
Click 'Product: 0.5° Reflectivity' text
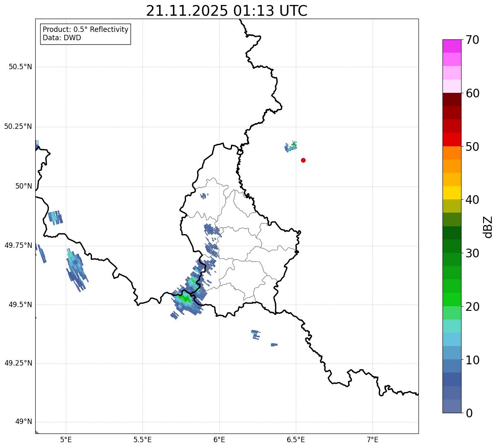86,29
